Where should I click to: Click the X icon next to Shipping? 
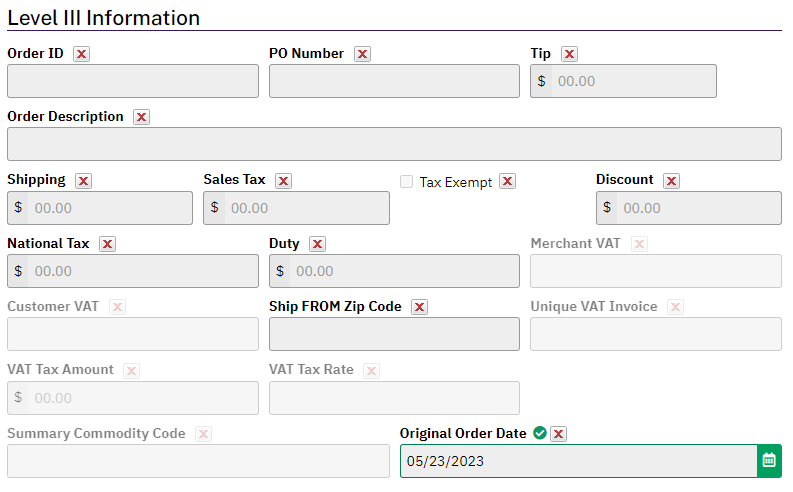tap(83, 181)
